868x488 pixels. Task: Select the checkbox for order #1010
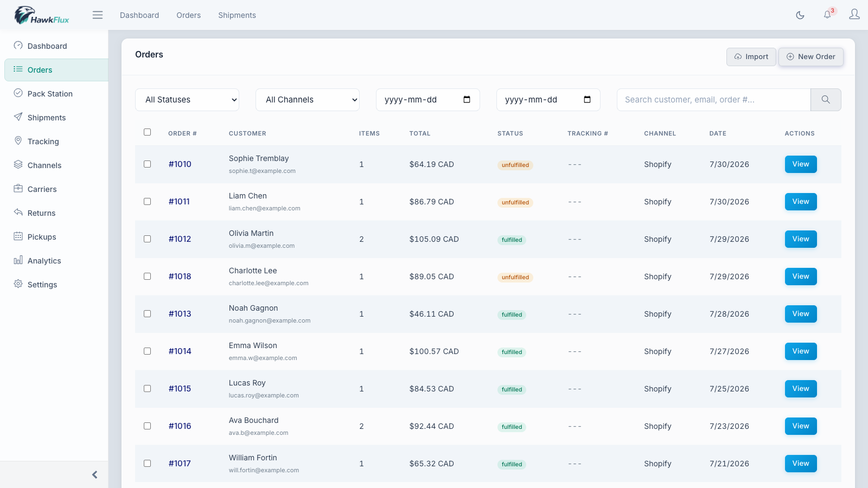coord(147,164)
